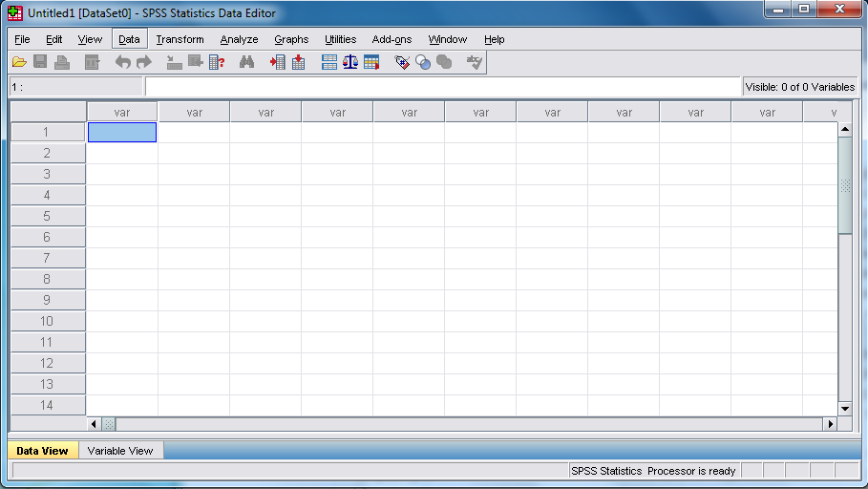Image resolution: width=868 pixels, height=489 pixels.
Task: Select the highlighted cell in row 1
Action: pos(122,132)
